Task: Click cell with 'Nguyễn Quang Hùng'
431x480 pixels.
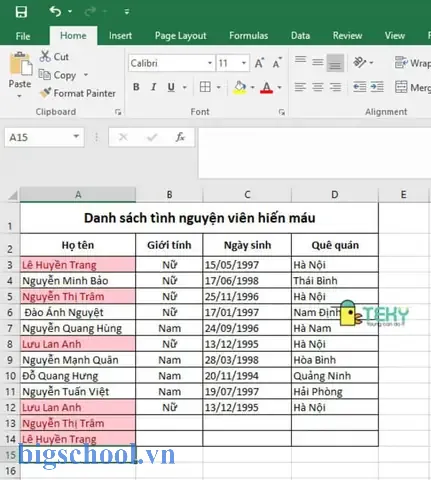Action: tap(78, 328)
